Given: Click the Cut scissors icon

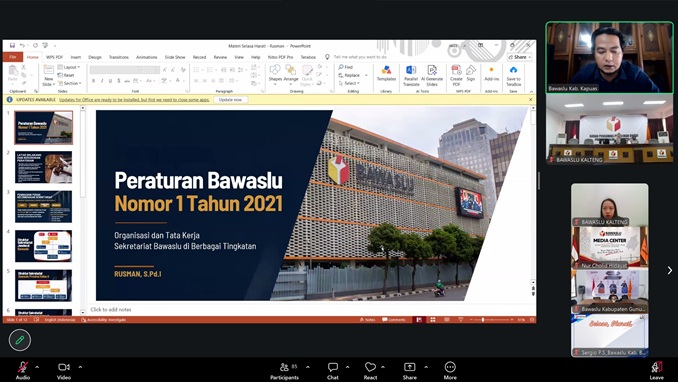Looking at the screenshot, I should click(24, 67).
